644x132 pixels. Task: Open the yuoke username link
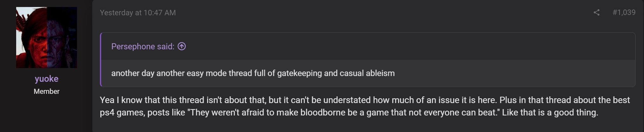coord(47,79)
